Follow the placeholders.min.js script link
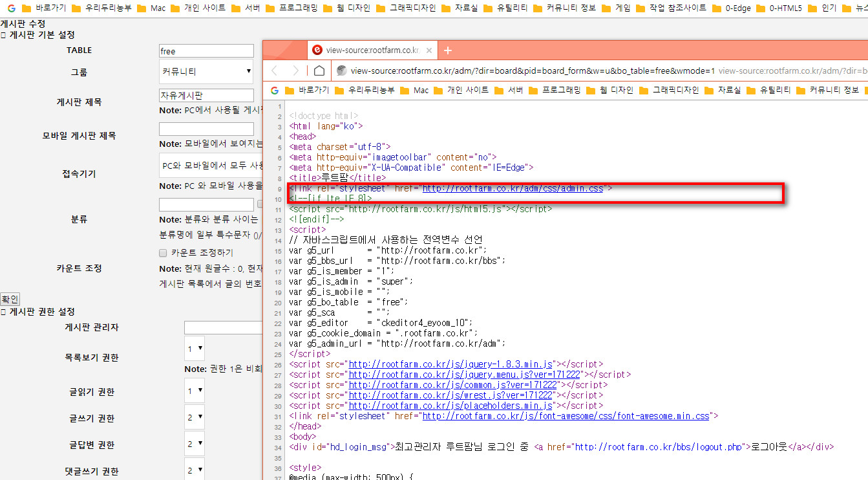This screenshot has height=480, width=868. point(450,406)
